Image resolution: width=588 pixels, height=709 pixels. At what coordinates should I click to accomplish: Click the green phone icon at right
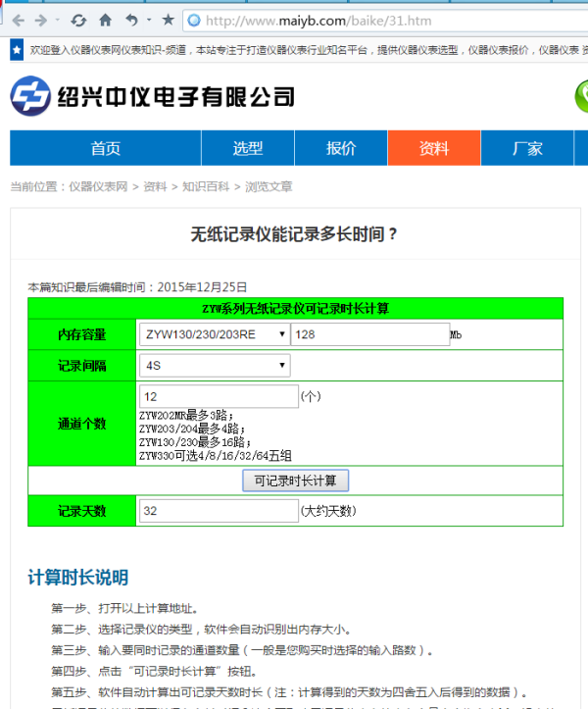pyautogui.click(x=582, y=96)
